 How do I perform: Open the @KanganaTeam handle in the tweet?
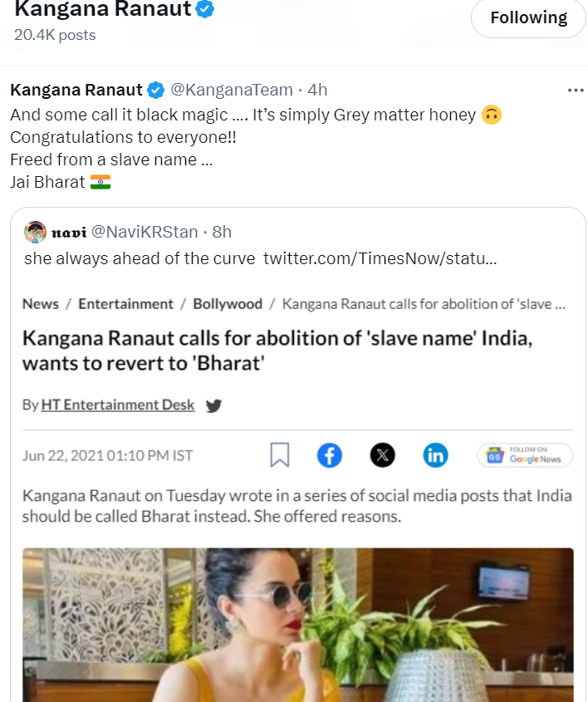pos(232,90)
